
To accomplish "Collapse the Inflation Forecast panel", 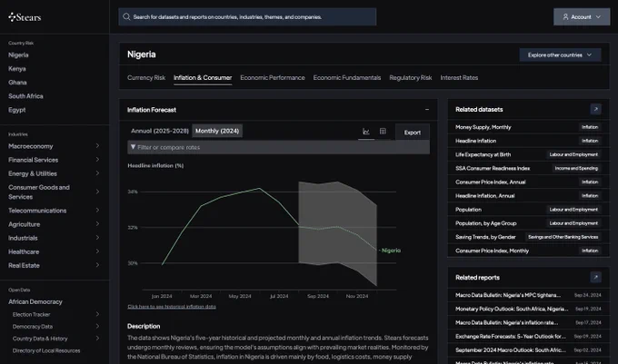I will click(x=427, y=110).
